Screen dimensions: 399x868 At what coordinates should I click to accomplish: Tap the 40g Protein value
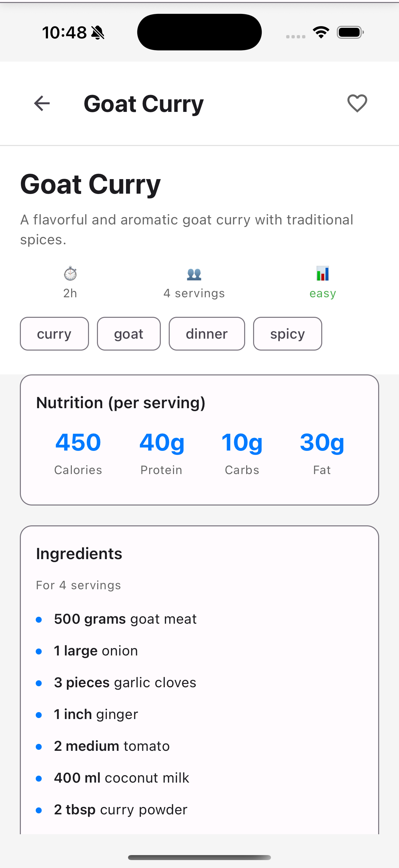point(162,443)
